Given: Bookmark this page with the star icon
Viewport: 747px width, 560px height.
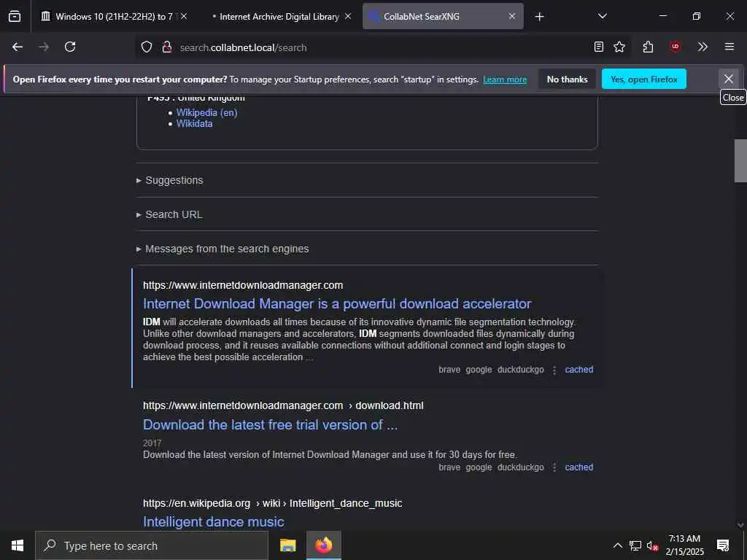Looking at the screenshot, I should pos(619,47).
